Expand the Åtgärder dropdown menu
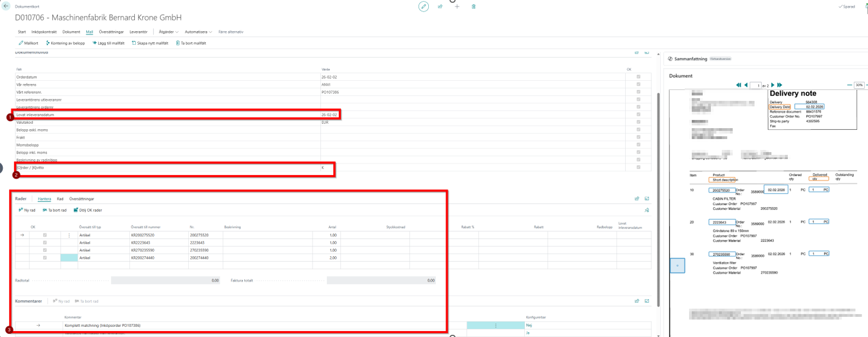This screenshot has height=337, width=868. pyautogui.click(x=169, y=32)
